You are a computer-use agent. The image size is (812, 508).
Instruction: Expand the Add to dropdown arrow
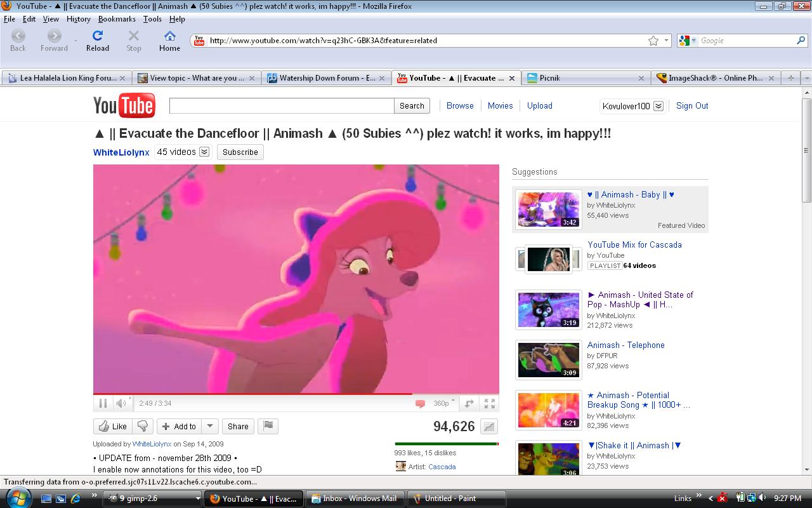click(x=210, y=426)
